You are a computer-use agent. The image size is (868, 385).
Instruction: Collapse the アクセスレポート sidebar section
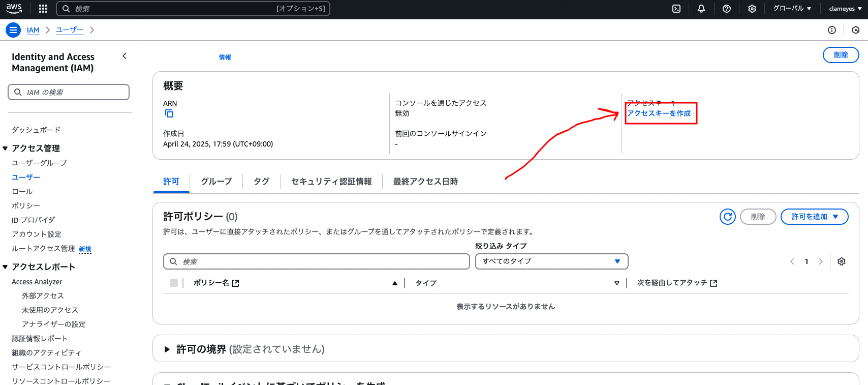[x=5, y=267]
